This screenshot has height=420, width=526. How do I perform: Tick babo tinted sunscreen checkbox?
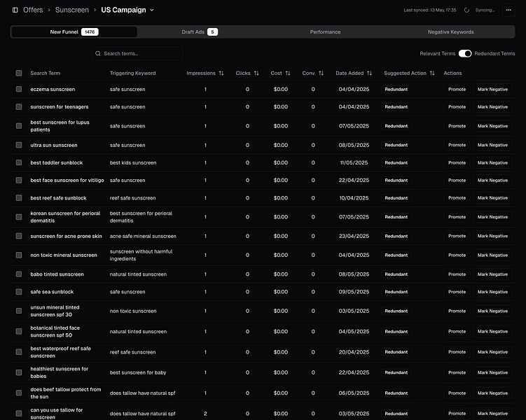pyautogui.click(x=19, y=274)
